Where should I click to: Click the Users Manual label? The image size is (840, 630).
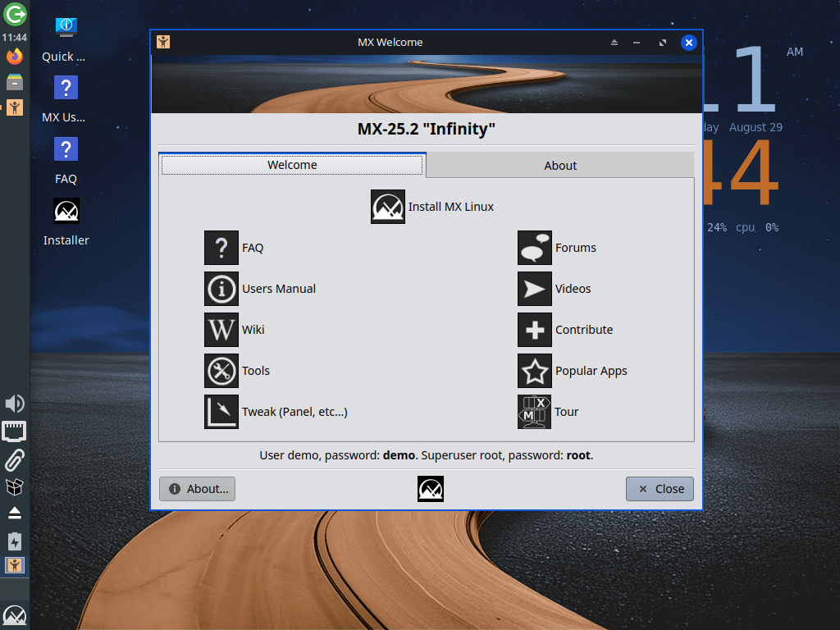pyautogui.click(x=279, y=289)
